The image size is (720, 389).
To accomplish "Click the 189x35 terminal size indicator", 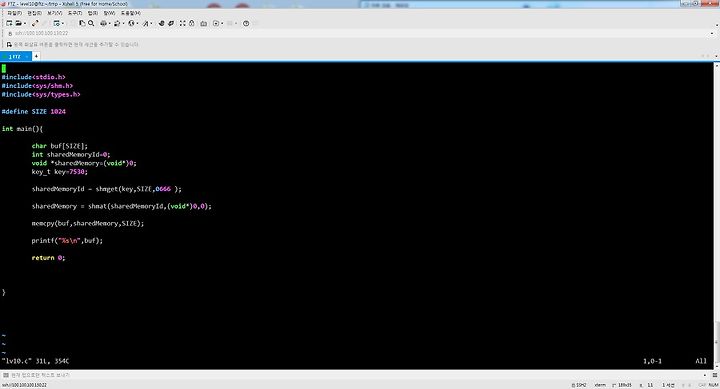I will (x=622, y=385).
